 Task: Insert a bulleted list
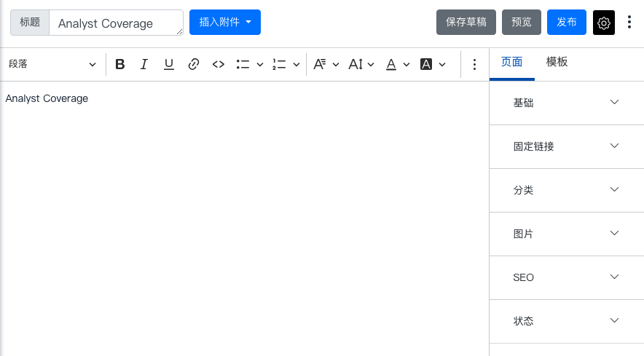(243, 64)
